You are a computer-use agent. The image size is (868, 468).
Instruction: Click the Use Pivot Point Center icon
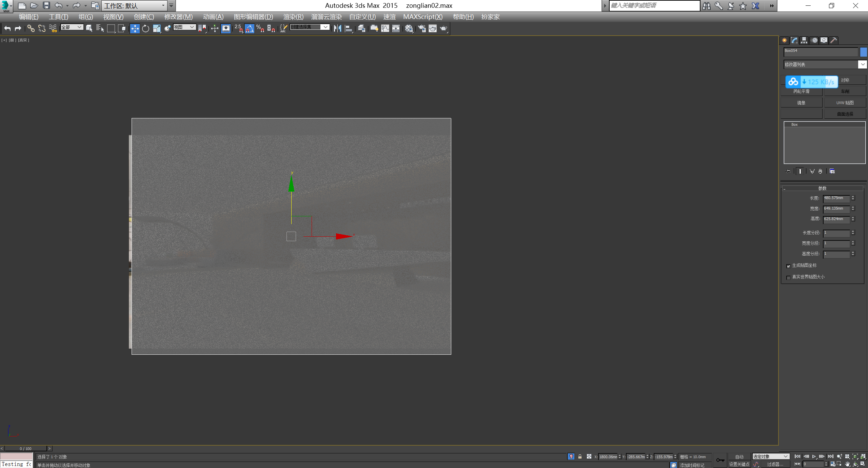point(202,28)
